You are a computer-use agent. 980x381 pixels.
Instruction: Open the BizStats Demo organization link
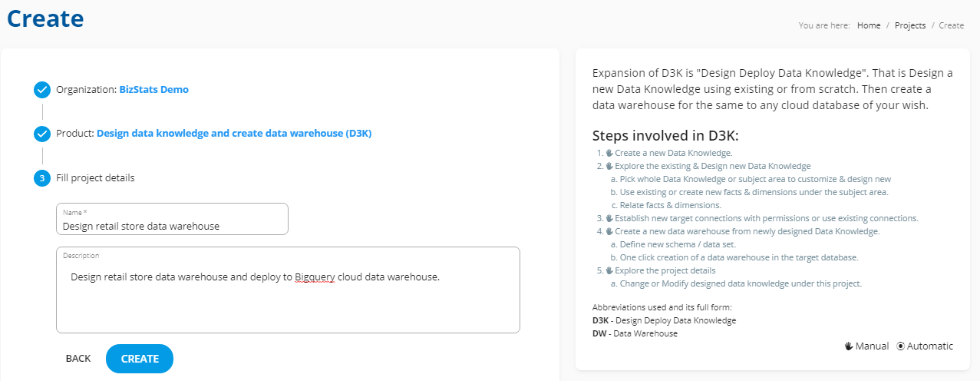(x=153, y=90)
